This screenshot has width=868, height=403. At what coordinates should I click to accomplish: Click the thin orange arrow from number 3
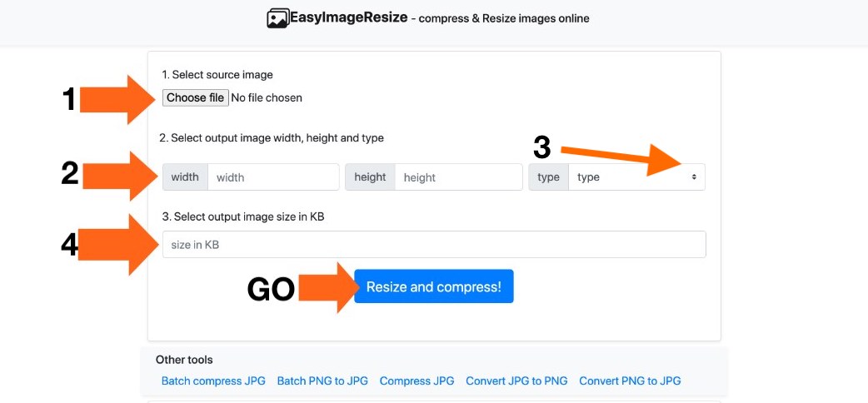[633, 158]
